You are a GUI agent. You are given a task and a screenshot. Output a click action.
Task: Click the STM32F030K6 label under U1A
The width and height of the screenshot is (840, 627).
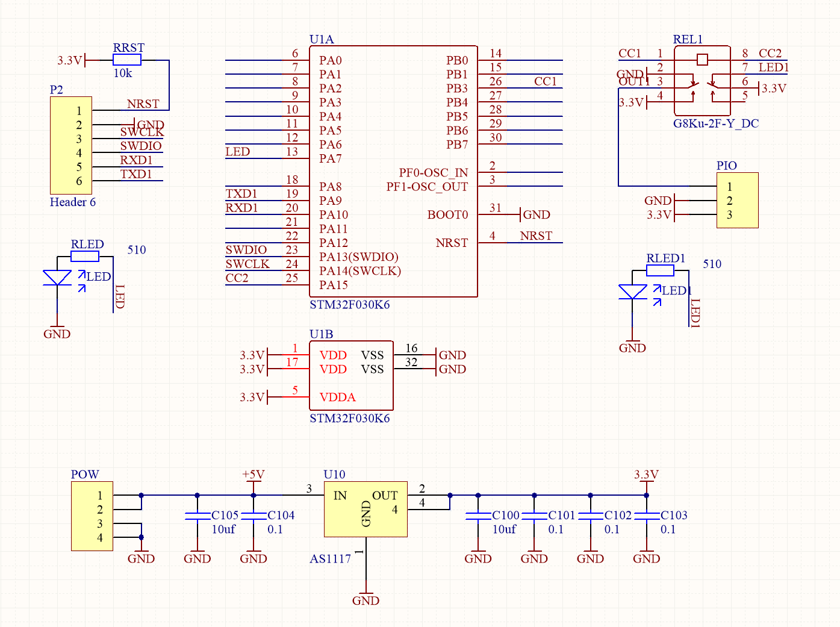[x=350, y=305]
